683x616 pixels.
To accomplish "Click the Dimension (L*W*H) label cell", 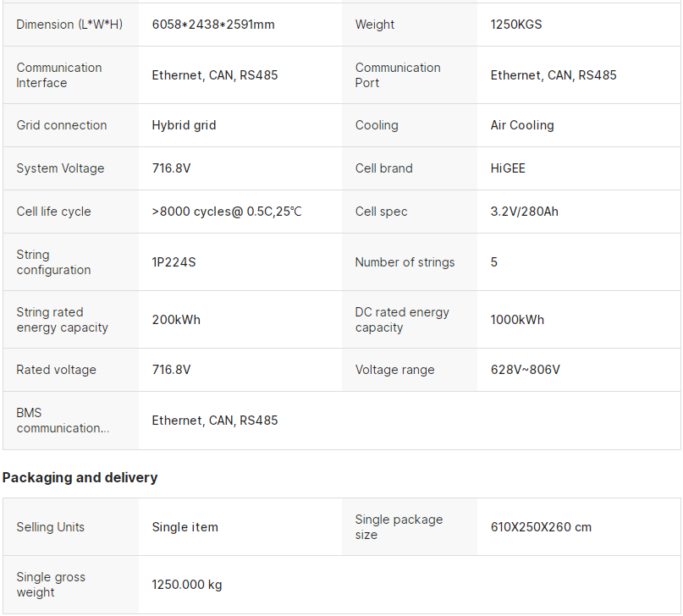I will tap(69, 25).
